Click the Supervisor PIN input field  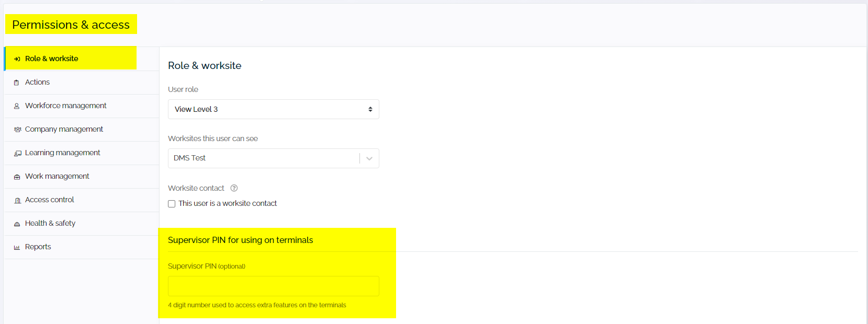(x=273, y=286)
